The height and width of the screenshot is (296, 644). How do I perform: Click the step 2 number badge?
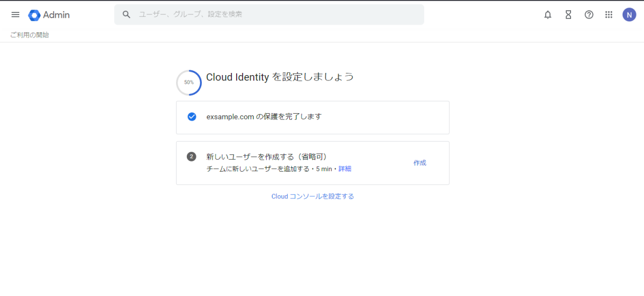192,157
